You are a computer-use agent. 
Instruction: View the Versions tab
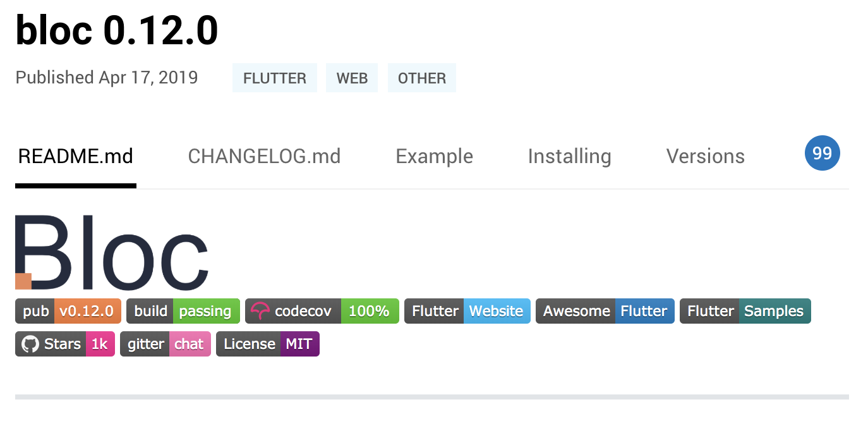[x=705, y=156]
